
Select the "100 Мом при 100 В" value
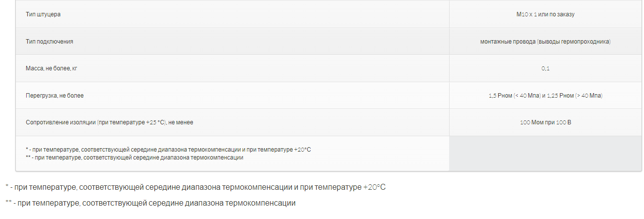[x=545, y=122]
